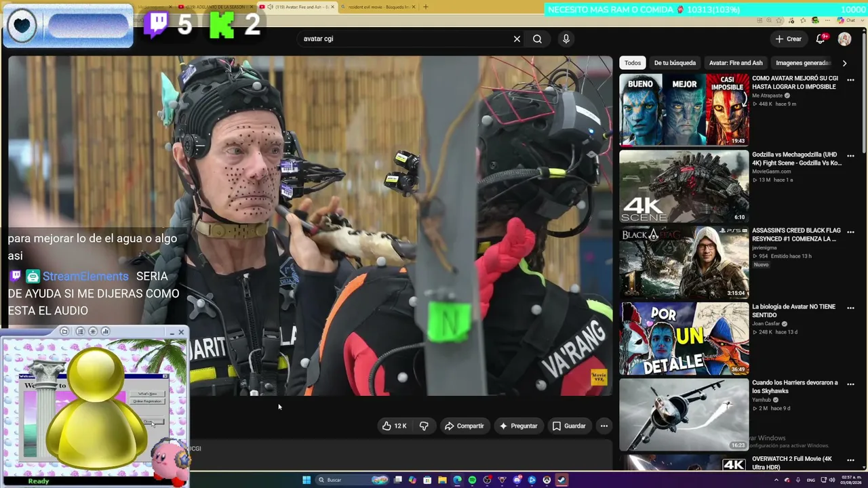Screen dimensions: 868x488
Task: Select the 'De tu búsqueda' chip
Action: 675,63
